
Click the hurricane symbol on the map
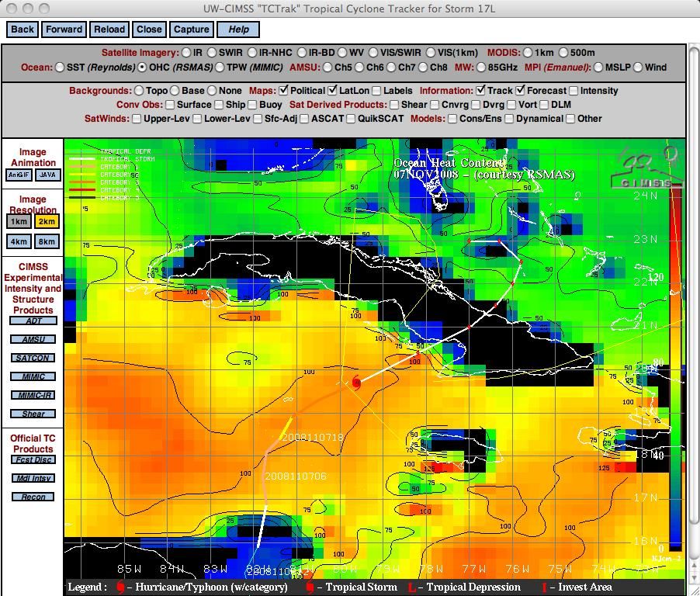click(x=356, y=382)
